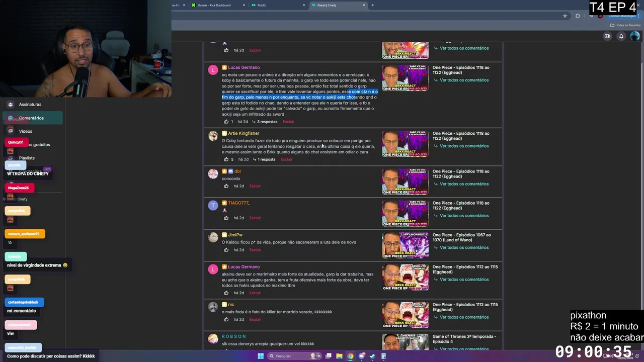This screenshot has width=644, height=362.
Task: Open Windows Start menu
Action: 261,356
